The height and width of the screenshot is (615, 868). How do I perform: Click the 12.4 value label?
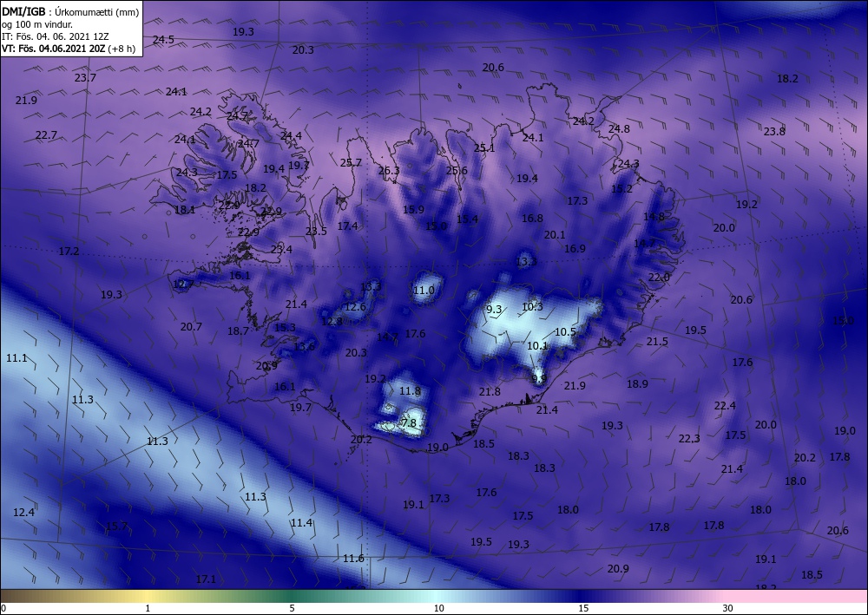click(23, 513)
